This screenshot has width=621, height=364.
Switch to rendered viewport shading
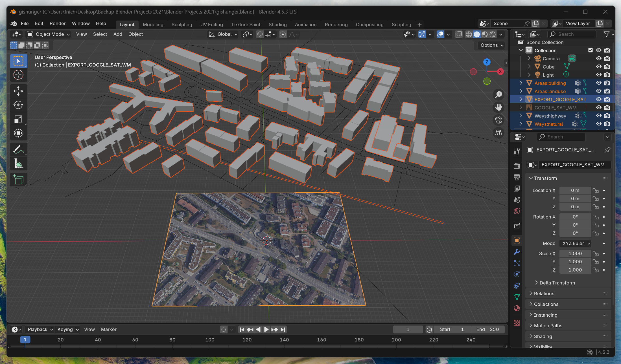[493, 34]
